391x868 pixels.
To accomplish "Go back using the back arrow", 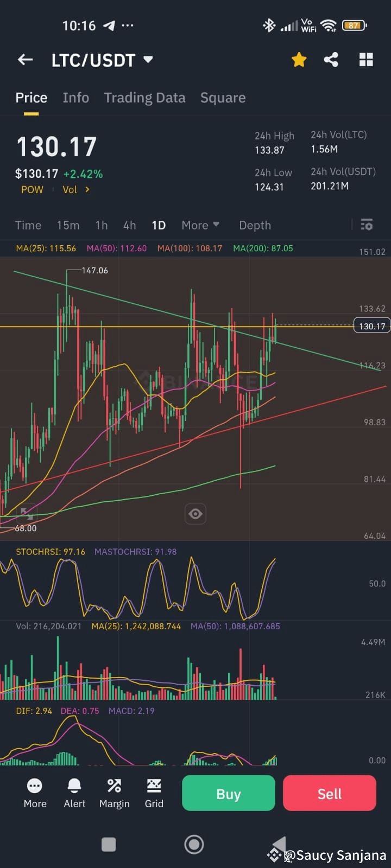I will coord(26,60).
